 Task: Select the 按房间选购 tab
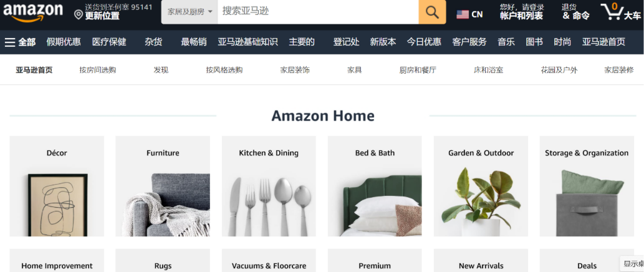[x=98, y=70]
